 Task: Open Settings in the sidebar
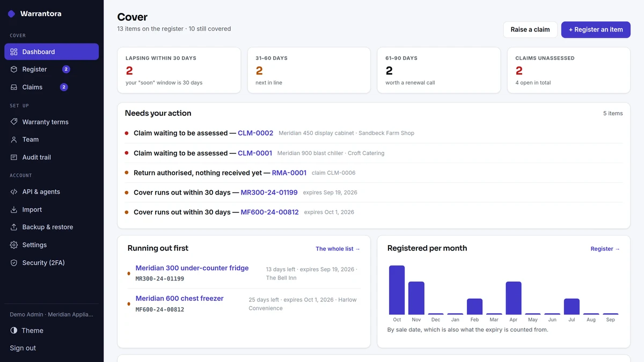coord(52,245)
